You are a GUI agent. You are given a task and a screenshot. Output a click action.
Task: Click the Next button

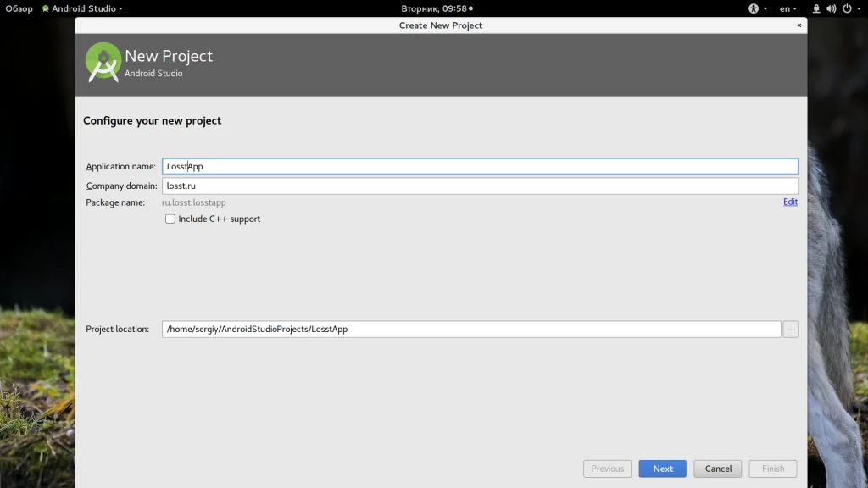click(662, 469)
